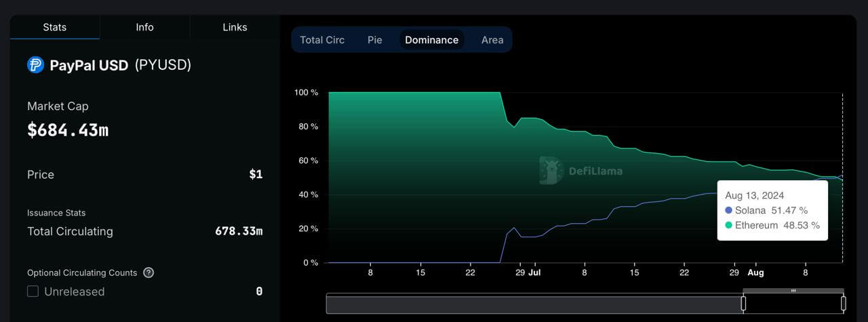The image size is (868, 322).
Task: Click the Solana 51.47 % tooltip entry
Action: (766, 210)
